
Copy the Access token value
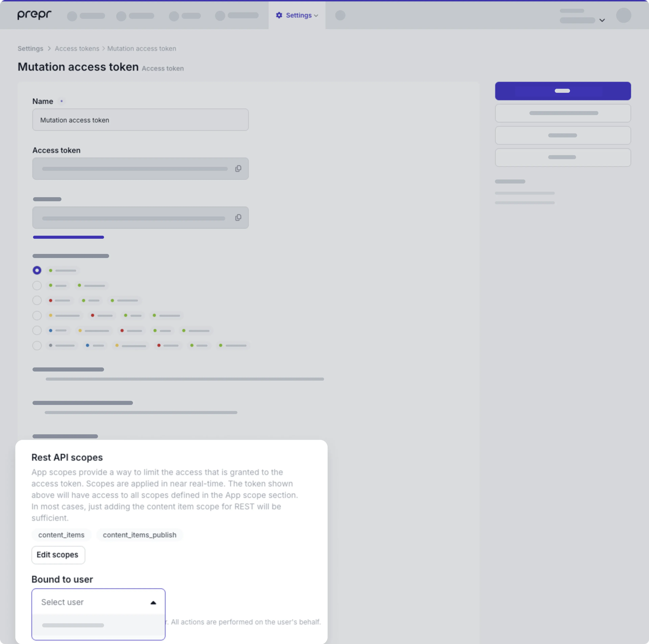tap(238, 169)
